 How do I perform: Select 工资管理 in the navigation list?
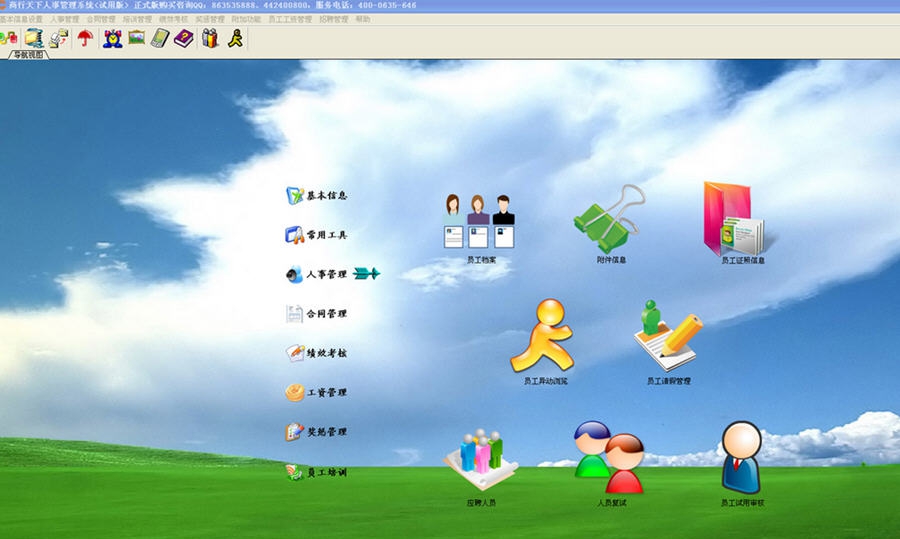coord(317,393)
